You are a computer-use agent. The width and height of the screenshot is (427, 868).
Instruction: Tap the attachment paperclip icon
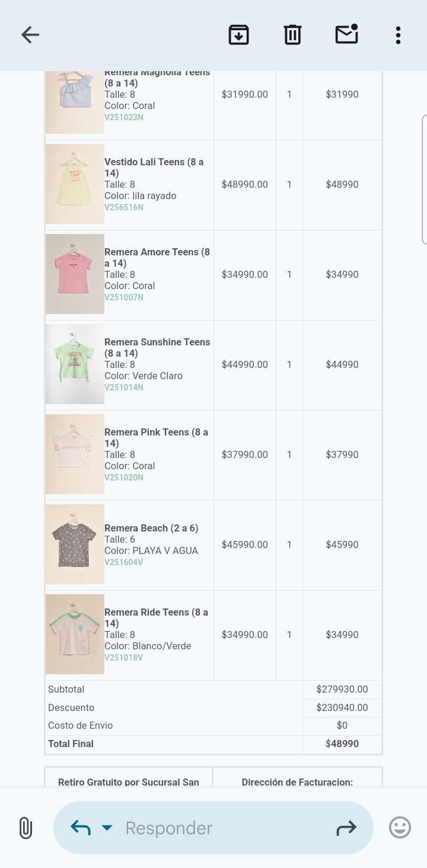click(26, 828)
